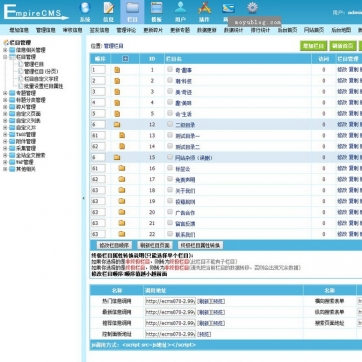Click the folder icon in the ID 12 row
The height and width of the screenshot is (362, 362).
click(x=117, y=125)
